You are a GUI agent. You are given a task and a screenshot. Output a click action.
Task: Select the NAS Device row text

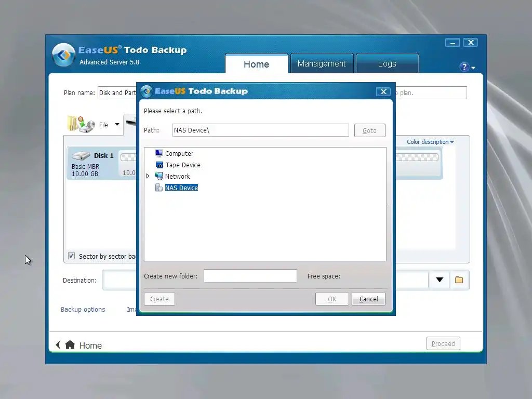[181, 188]
